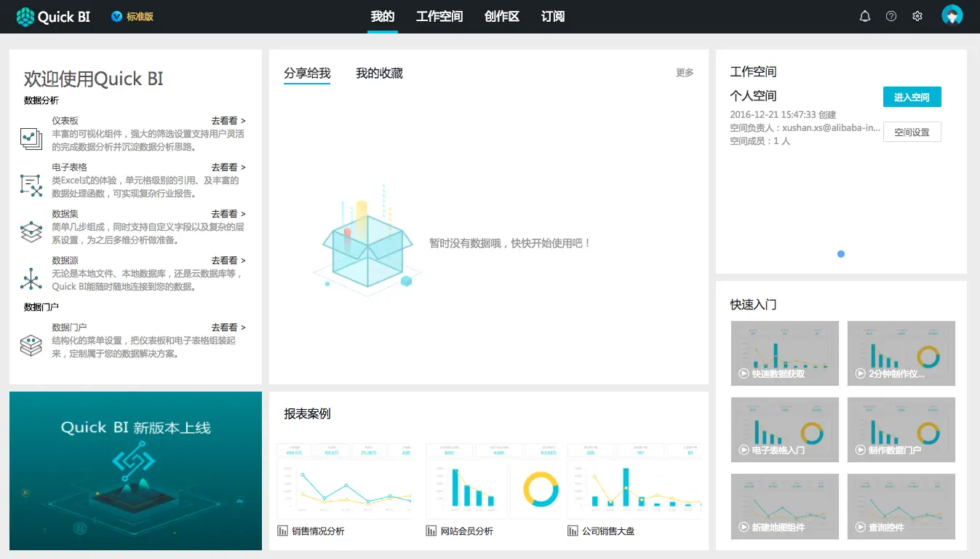Click the 标准版 edition badge icon
Image resolution: width=980 pixels, height=559 pixels.
tap(116, 16)
